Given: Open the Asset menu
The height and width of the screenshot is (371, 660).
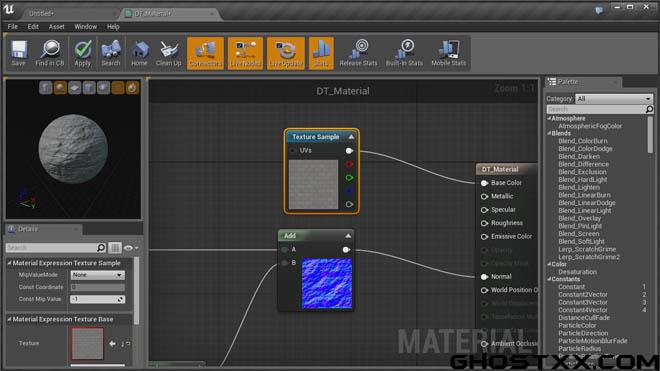Looking at the screenshot, I should click(56, 27).
